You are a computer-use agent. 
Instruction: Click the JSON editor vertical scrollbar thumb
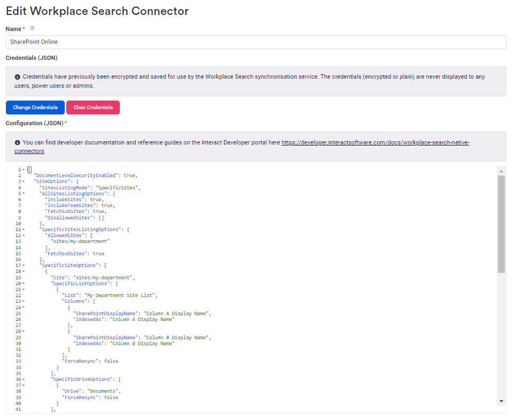[x=501, y=224]
